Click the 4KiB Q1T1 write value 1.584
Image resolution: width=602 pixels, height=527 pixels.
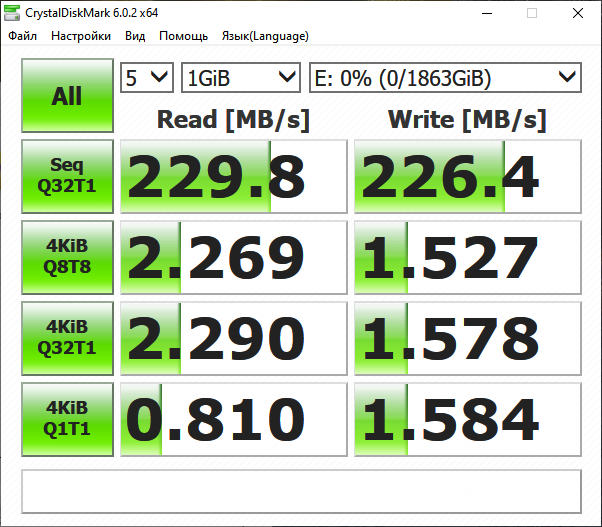[467, 419]
